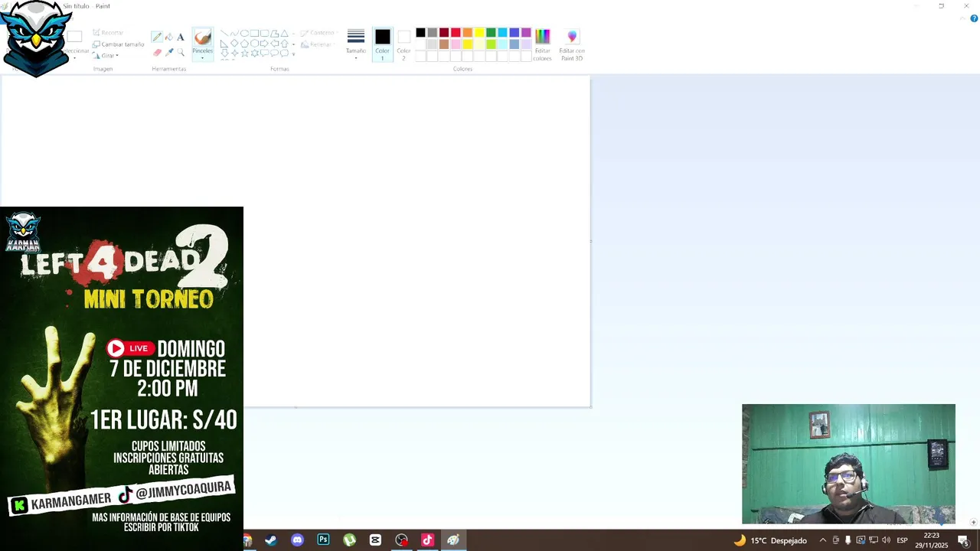Choose the Diamond shape
980x551 pixels.
tap(234, 44)
